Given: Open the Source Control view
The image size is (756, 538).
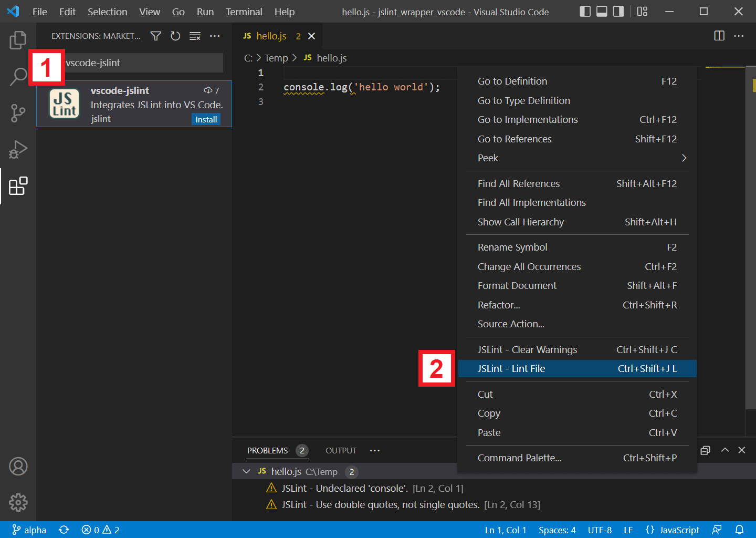Looking at the screenshot, I should click(x=18, y=113).
